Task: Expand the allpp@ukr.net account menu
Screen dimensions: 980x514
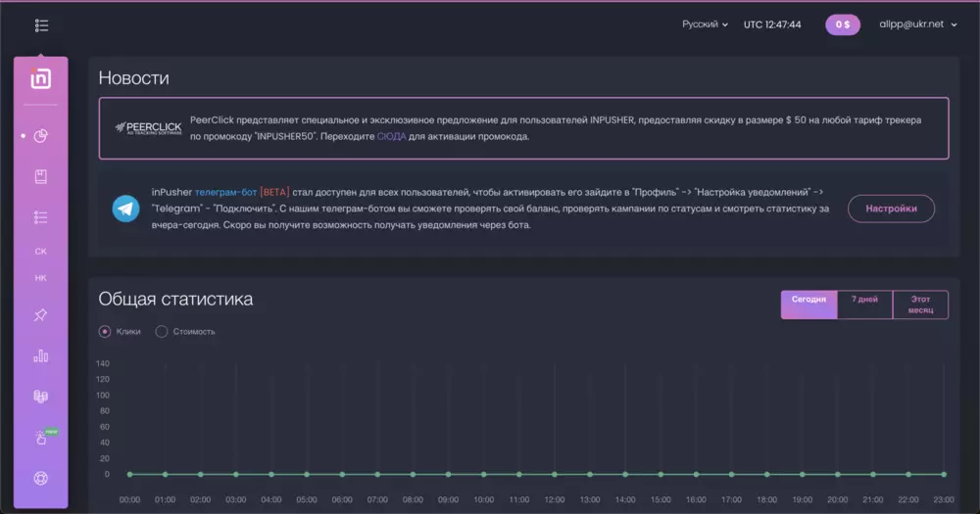Action: tap(918, 24)
